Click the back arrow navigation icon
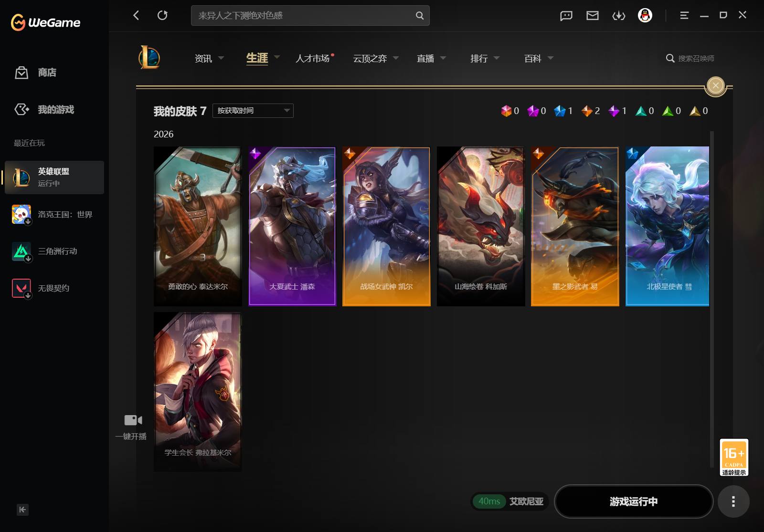 coord(136,15)
